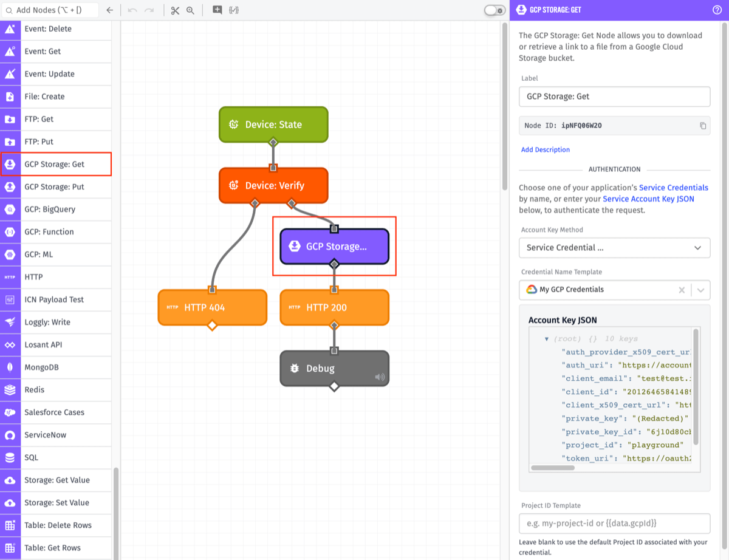
Task: Click HTTP 404 node output diamond
Action: tap(212, 326)
